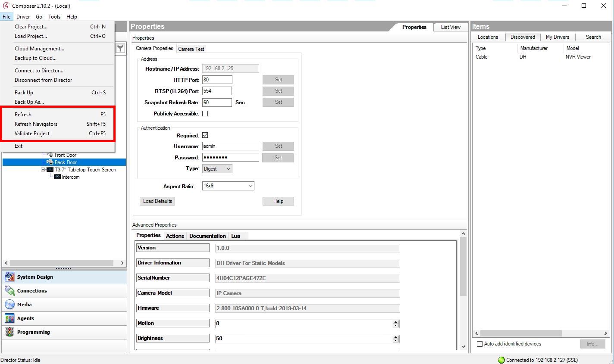The height and width of the screenshot is (364, 614).
Task: Click the Load Defaults button
Action: click(x=157, y=201)
